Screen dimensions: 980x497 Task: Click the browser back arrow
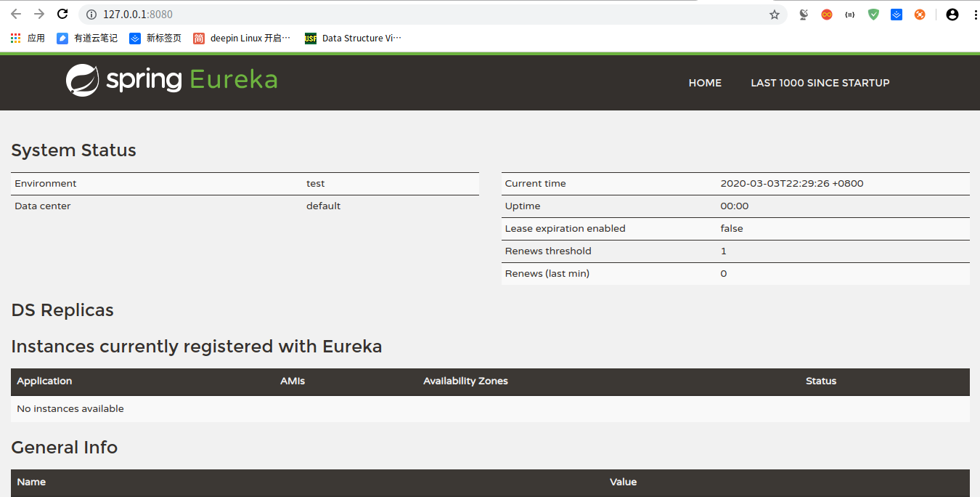click(x=16, y=15)
